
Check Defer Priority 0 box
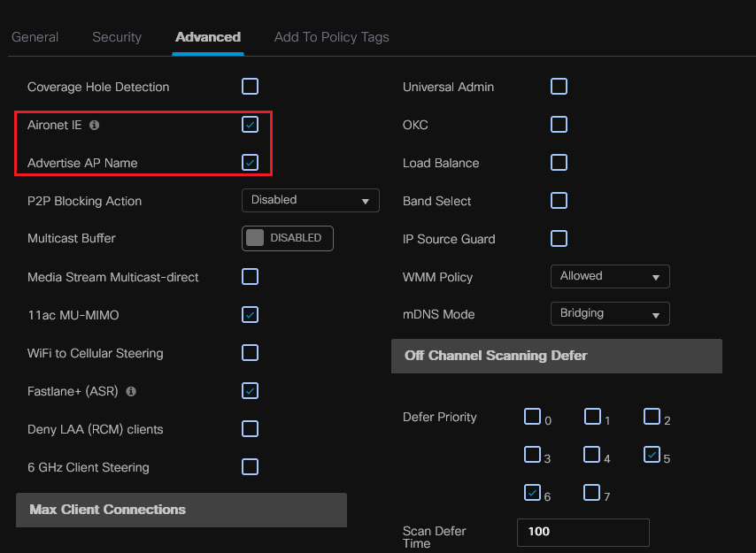[532, 417]
